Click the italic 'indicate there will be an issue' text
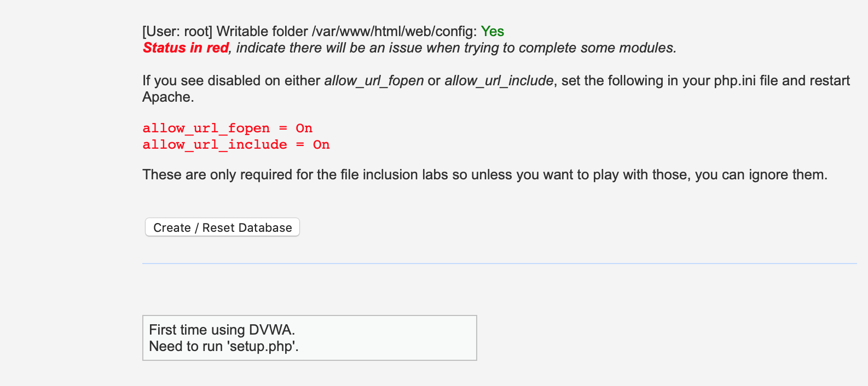The width and height of the screenshot is (868, 386). [331, 48]
